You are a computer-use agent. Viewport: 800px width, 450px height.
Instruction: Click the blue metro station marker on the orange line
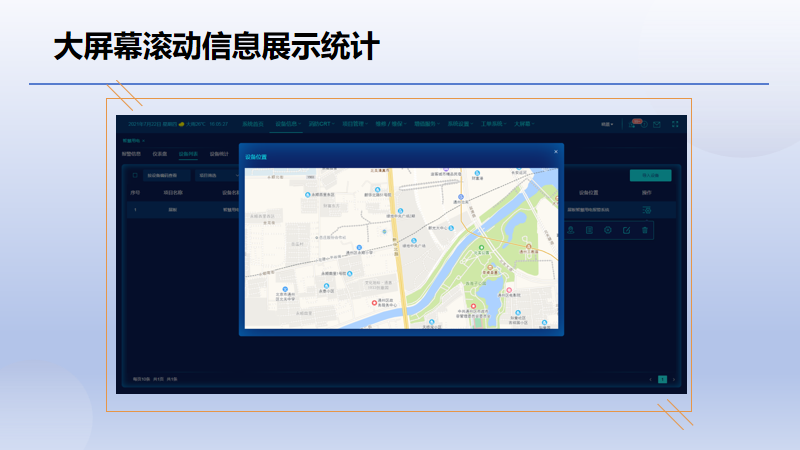coord(461,197)
